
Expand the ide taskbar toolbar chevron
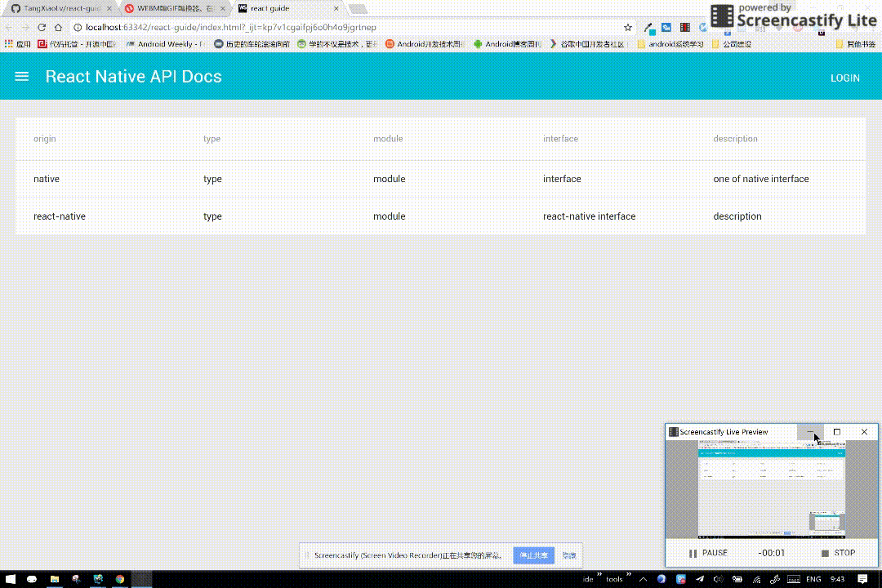click(x=599, y=575)
